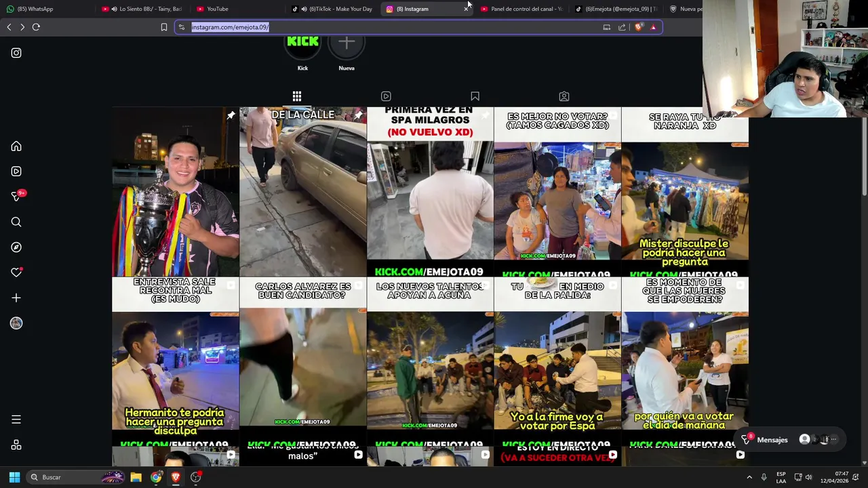Open Brave Shields lion icon
This screenshot has height=488, width=868.
pos(638,27)
